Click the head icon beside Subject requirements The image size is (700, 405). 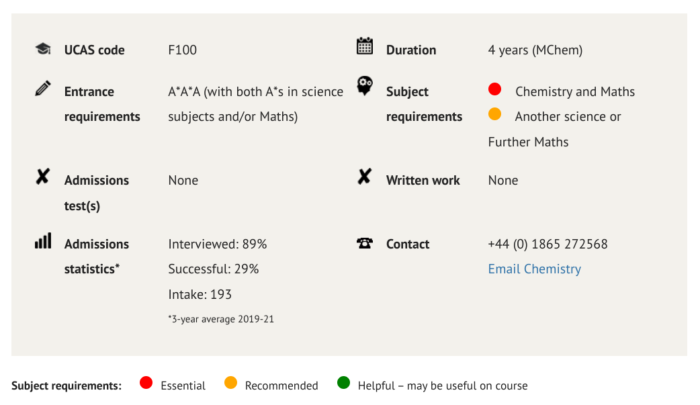365,85
